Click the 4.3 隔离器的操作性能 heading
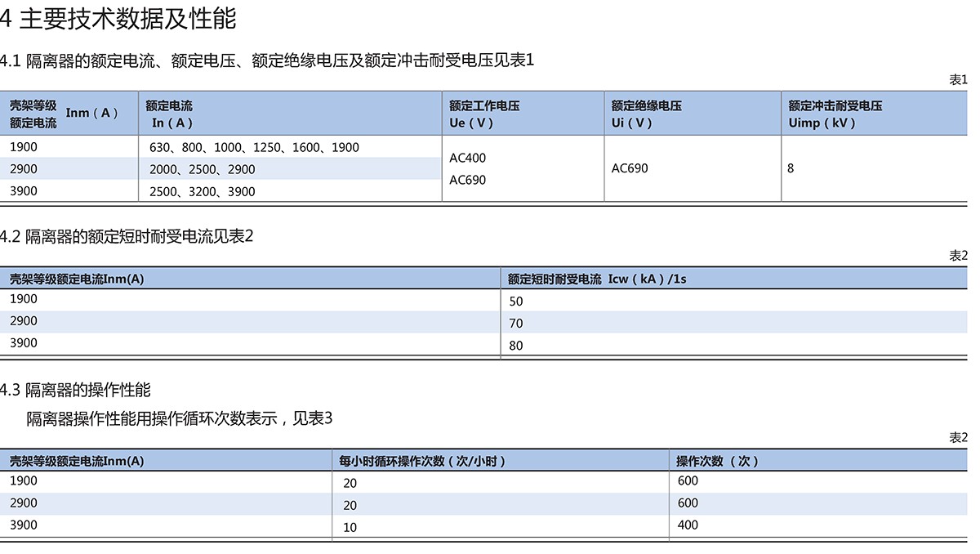980x554 pixels. pyautogui.click(x=75, y=390)
